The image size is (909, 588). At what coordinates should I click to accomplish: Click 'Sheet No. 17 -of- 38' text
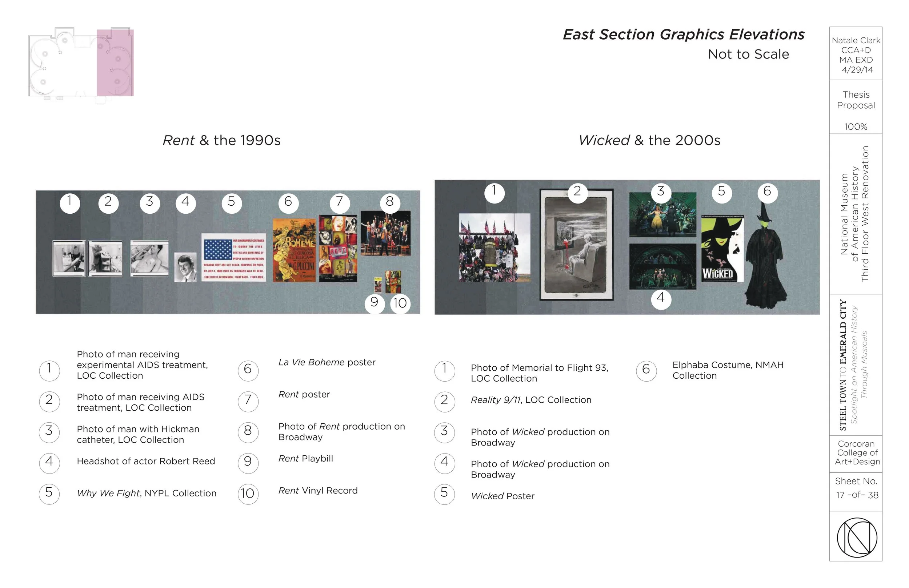coord(857,488)
